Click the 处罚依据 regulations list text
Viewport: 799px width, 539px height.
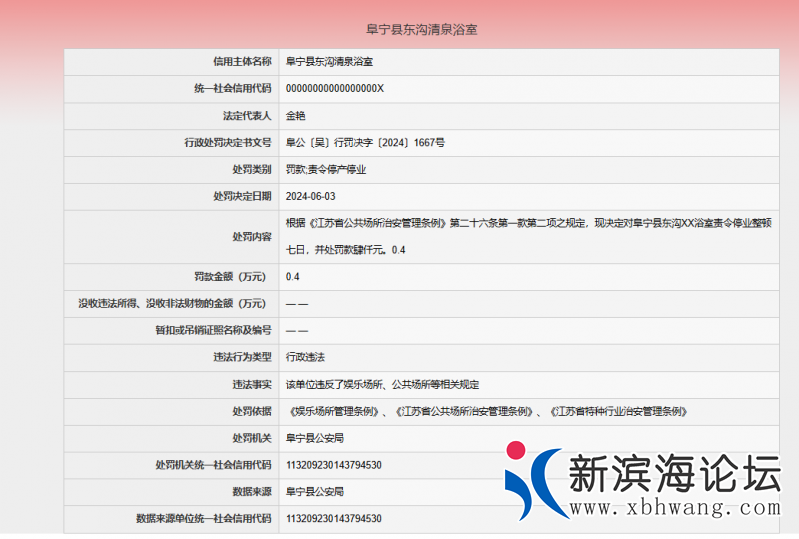click(486, 411)
